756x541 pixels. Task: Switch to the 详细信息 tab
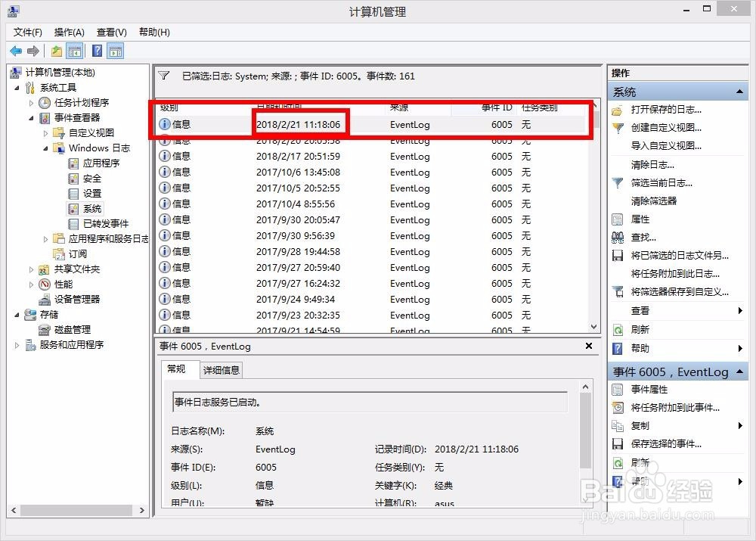point(221,370)
